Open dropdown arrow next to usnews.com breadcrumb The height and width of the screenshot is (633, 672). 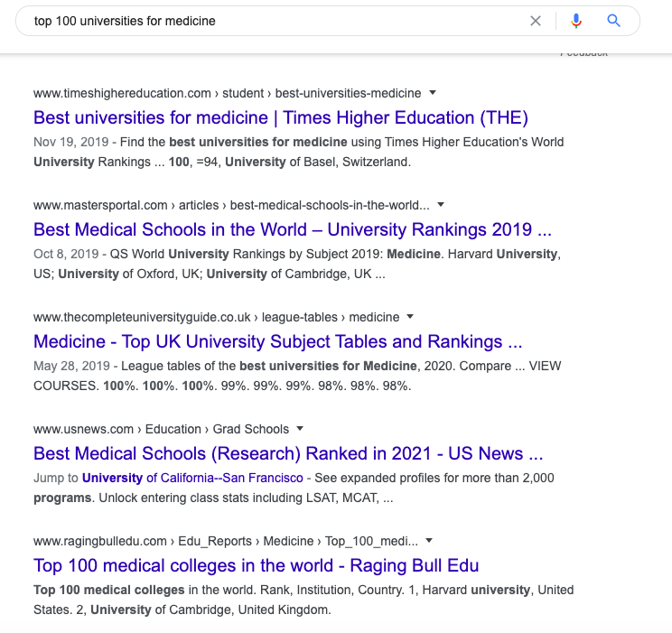(300, 428)
